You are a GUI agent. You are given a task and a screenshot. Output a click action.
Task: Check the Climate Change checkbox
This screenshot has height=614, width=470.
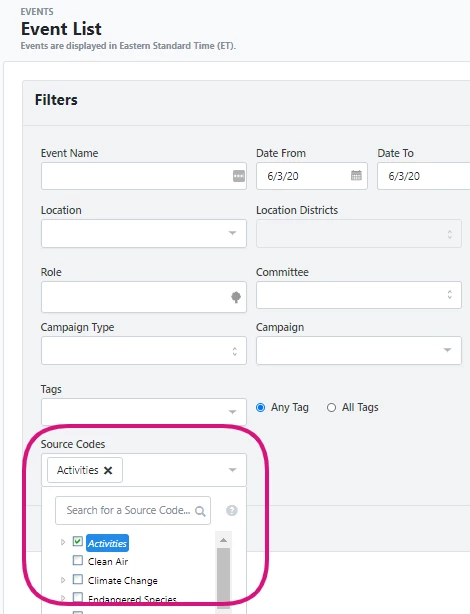(x=78, y=579)
